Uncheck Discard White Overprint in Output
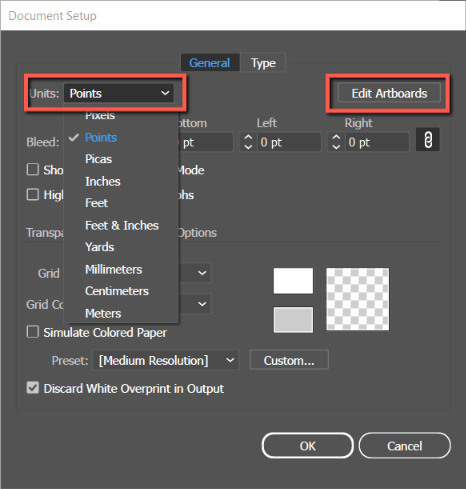 pyautogui.click(x=33, y=388)
